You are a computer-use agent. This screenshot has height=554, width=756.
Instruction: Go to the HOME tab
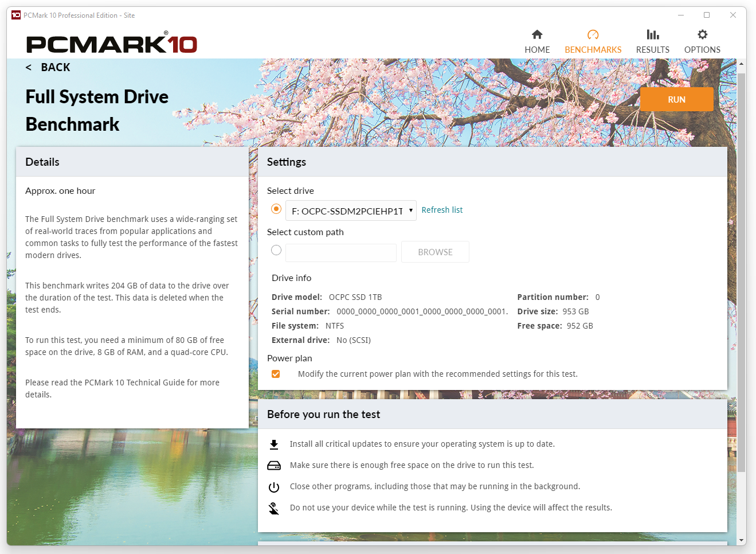(x=537, y=50)
